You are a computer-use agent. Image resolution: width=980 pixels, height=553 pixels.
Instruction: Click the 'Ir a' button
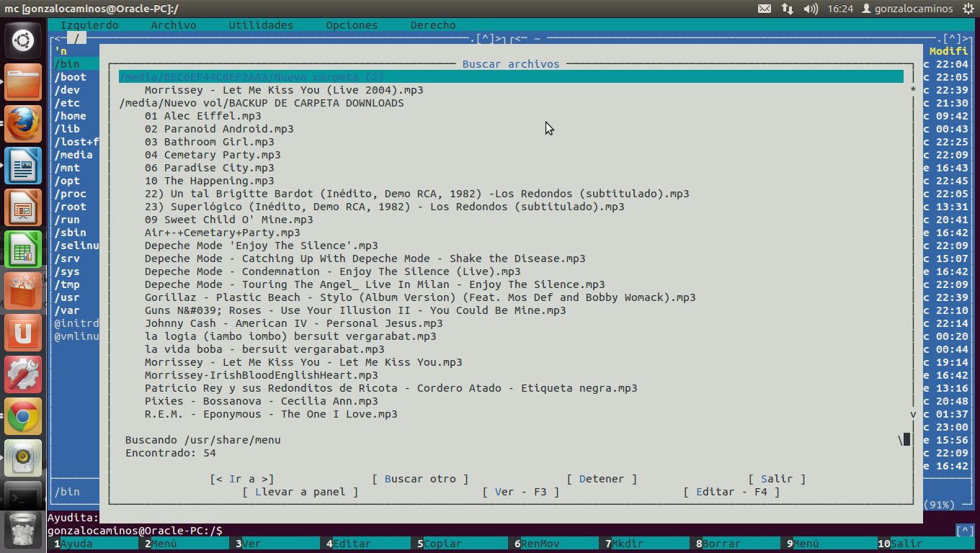(242, 479)
